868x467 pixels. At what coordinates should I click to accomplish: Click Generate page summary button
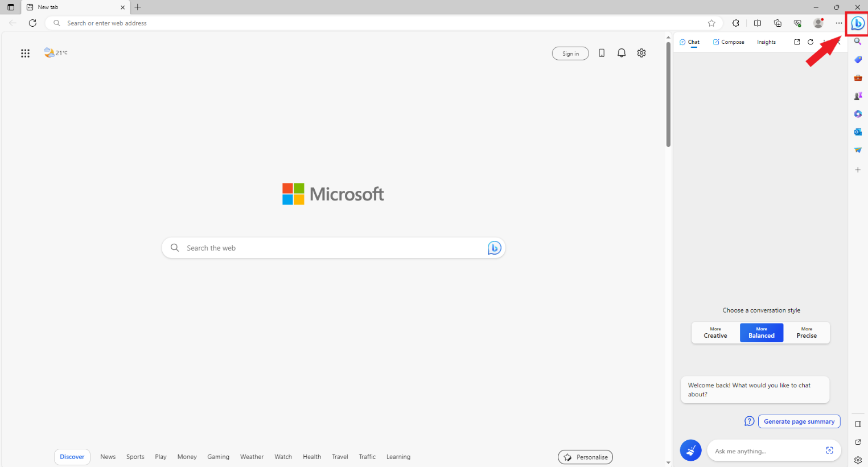coord(799,421)
